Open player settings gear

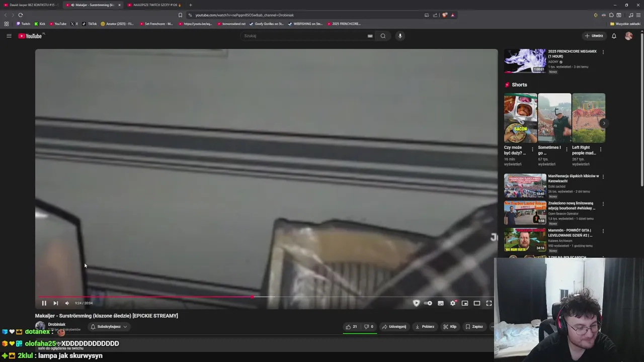(453, 303)
